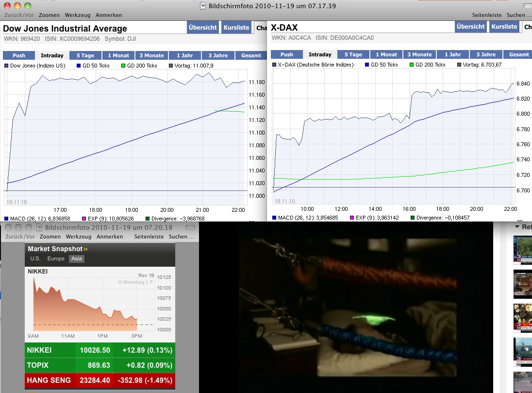
Task: Click the 'EXP (9): 10,805626' value
Action: click(111, 219)
